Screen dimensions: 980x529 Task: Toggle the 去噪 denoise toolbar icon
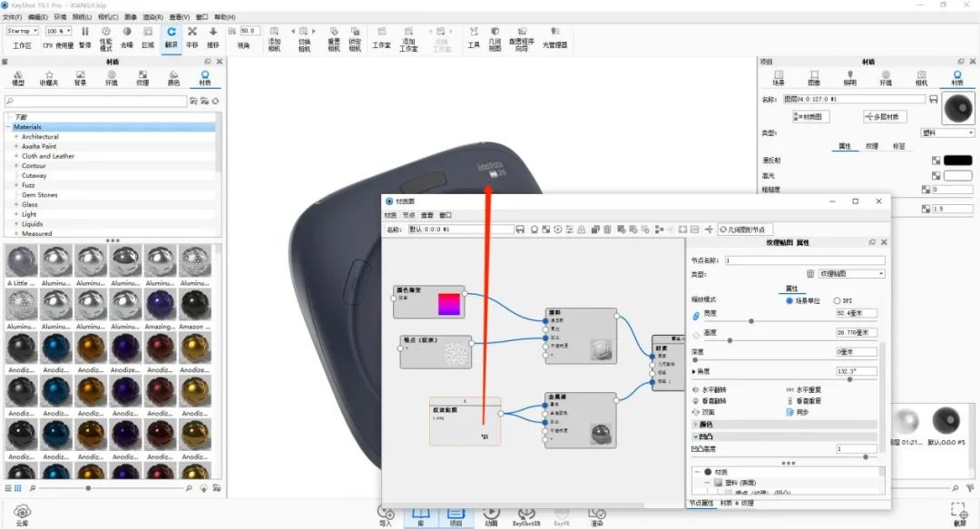(127, 32)
